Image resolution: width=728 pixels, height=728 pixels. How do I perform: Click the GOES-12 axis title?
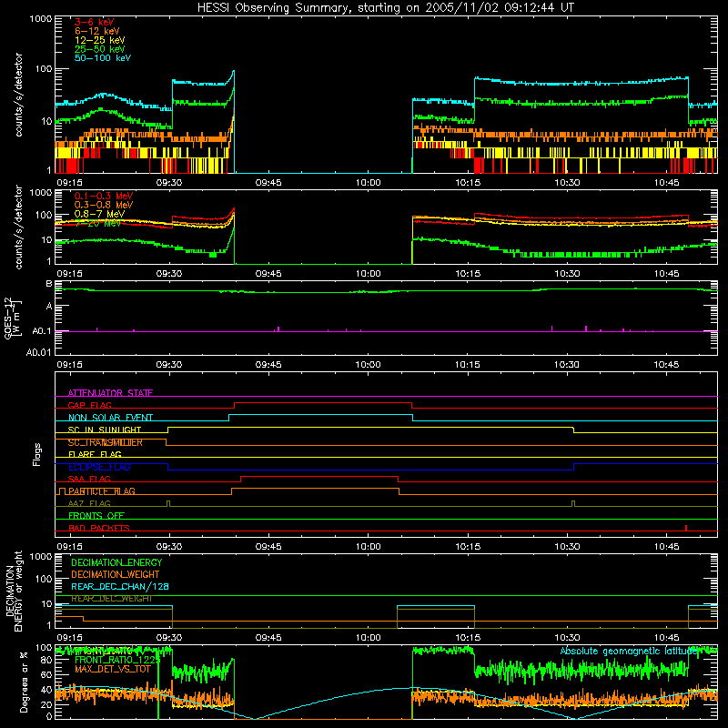[x=13, y=318]
